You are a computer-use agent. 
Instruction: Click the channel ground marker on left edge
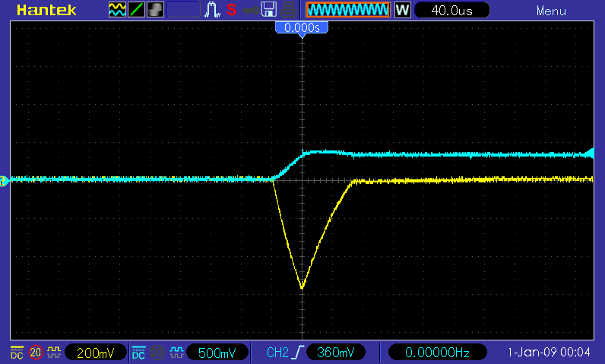(x=5, y=181)
